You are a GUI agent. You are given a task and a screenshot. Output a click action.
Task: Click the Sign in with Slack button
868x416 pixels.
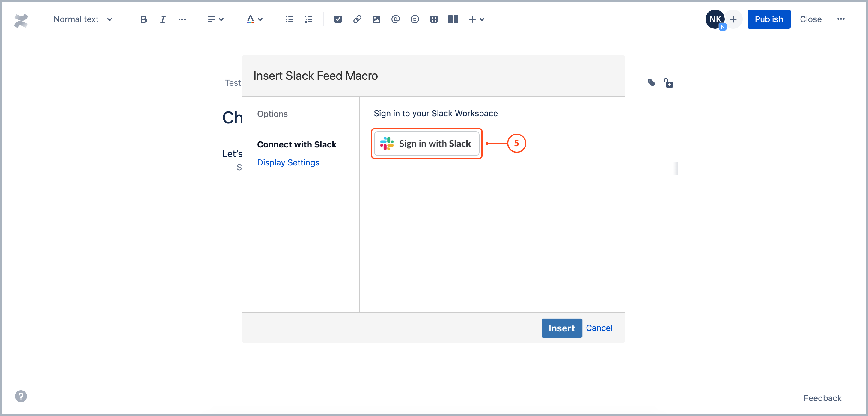click(427, 144)
